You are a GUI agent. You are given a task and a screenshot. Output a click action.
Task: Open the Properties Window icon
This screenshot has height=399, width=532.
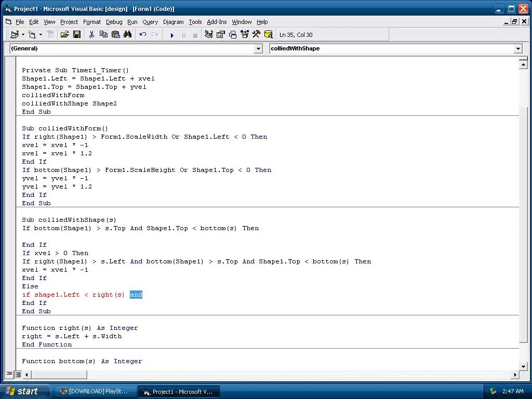click(x=220, y=34)
